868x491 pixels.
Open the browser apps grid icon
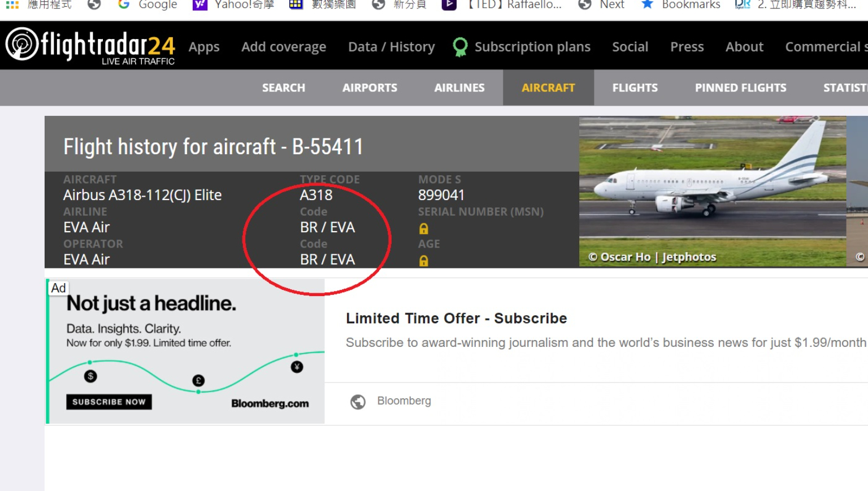point(12,5)
